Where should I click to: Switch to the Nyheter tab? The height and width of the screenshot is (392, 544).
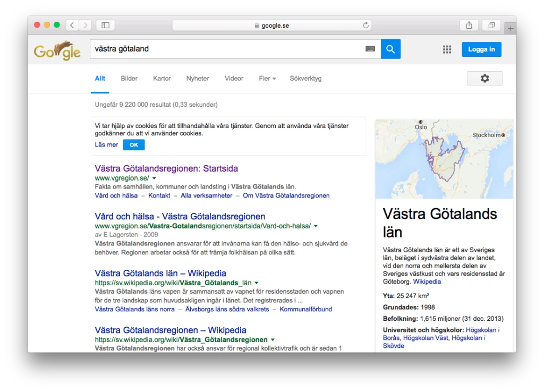coord(198,79)
